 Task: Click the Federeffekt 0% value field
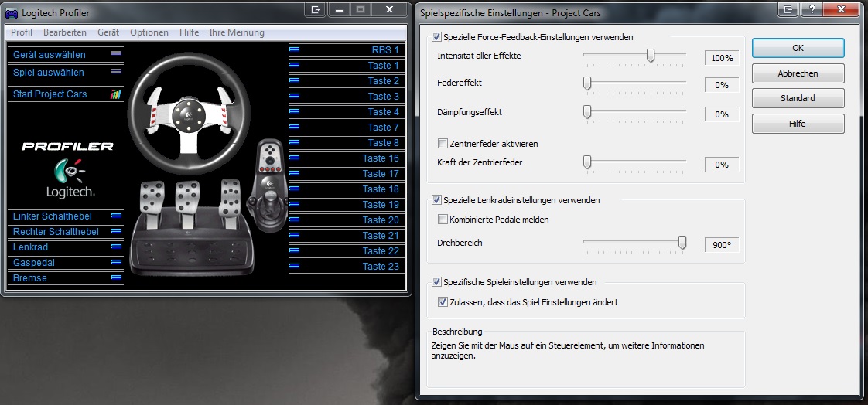(722, 85)
